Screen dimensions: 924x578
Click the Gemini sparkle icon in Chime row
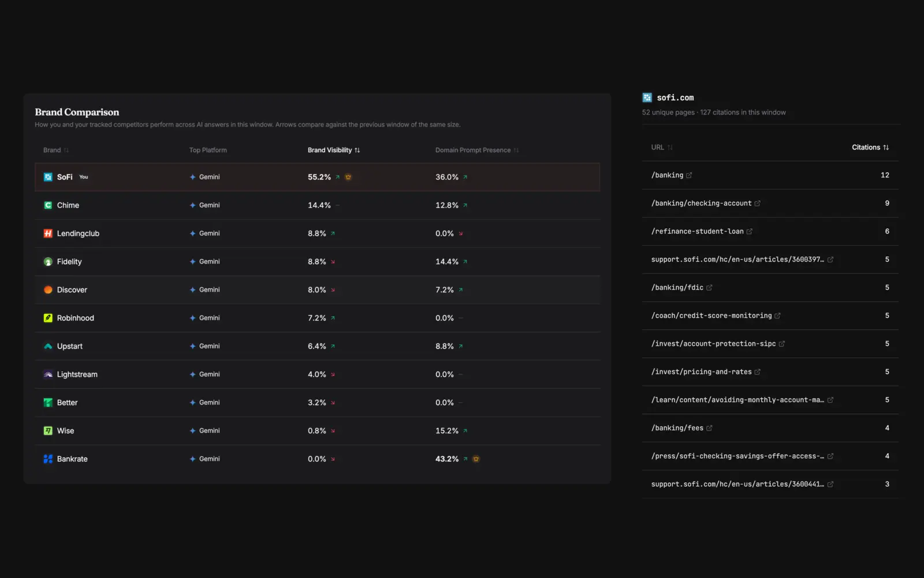pos(193,205)
